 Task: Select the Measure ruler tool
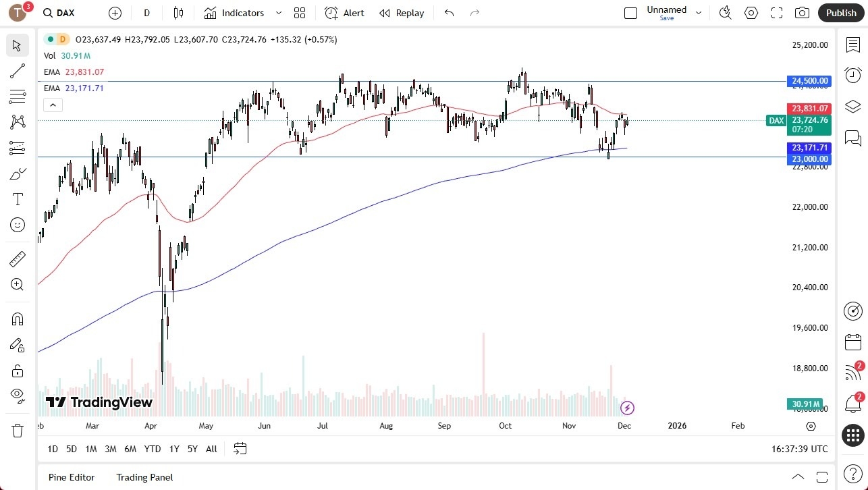(18, 258)
